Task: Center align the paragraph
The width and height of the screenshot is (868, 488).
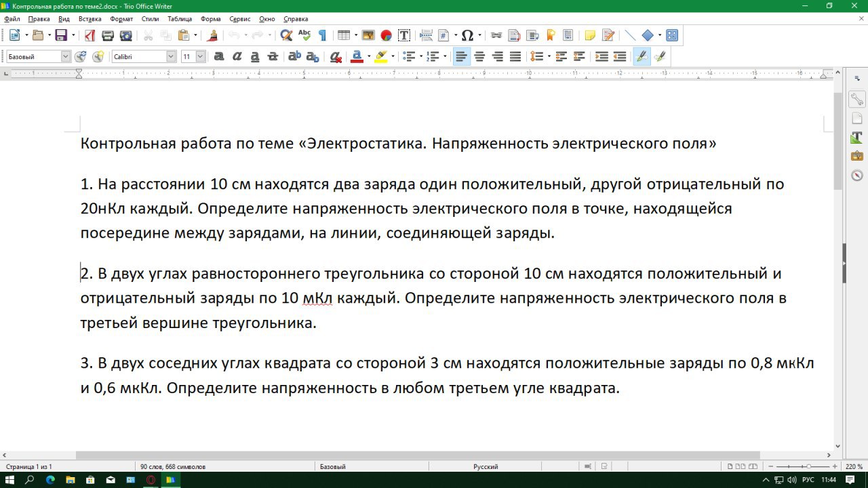Action: click(479, 57)
